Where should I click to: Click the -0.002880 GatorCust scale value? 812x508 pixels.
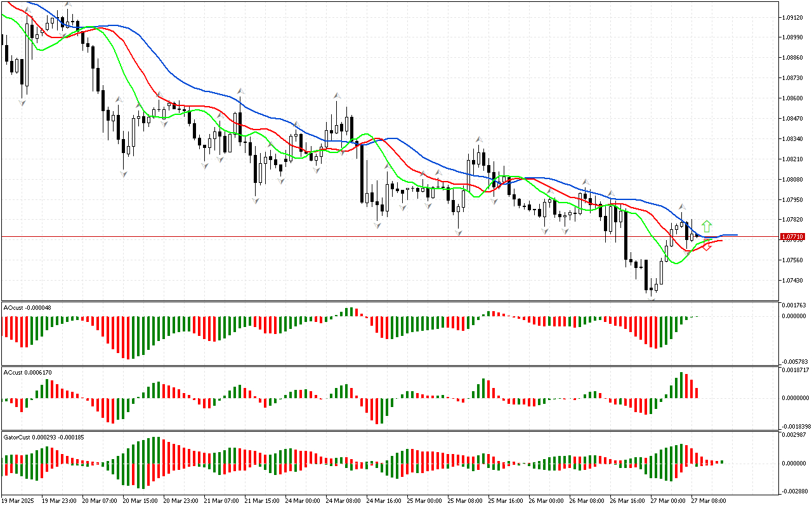[x=794, y=491]
